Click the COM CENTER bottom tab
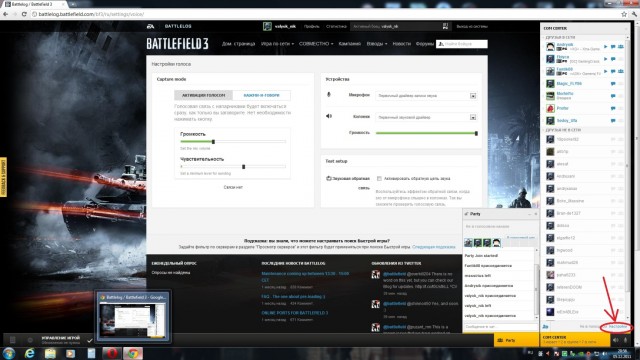Screen dimensions: 640x360 pyautogui.click(x=575, y=340)
